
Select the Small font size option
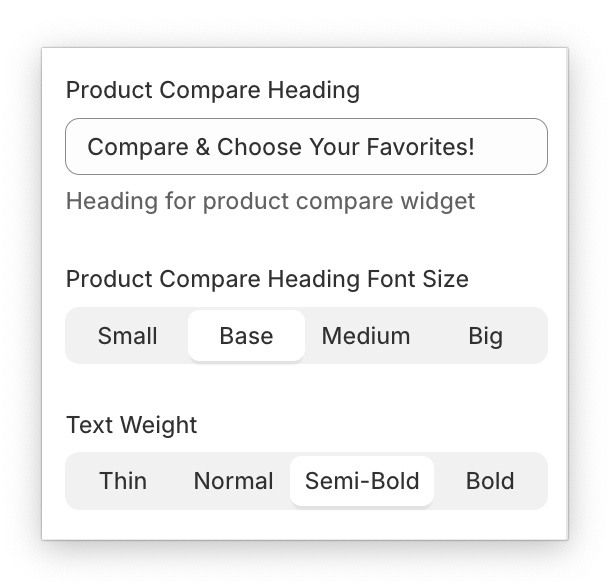127,336
